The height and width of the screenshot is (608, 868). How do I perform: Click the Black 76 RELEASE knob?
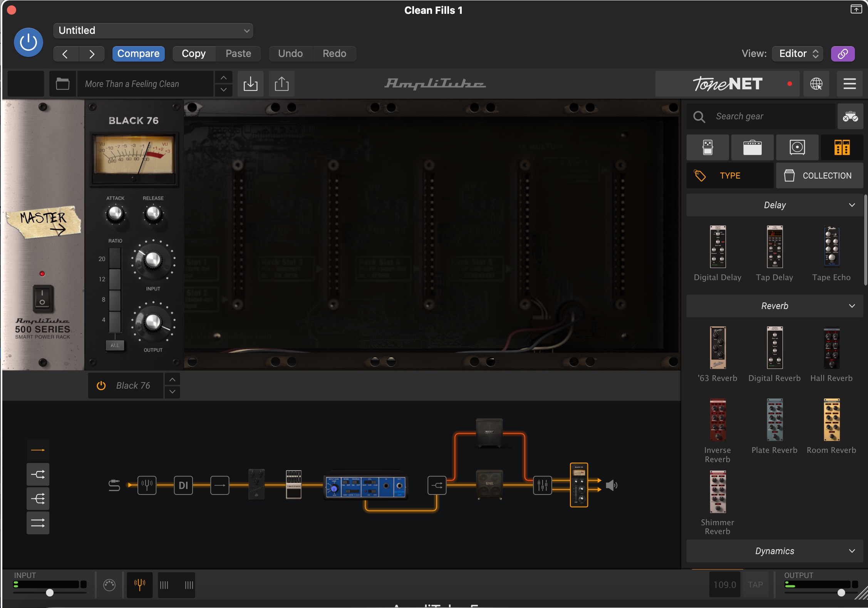tap(153, 214)
